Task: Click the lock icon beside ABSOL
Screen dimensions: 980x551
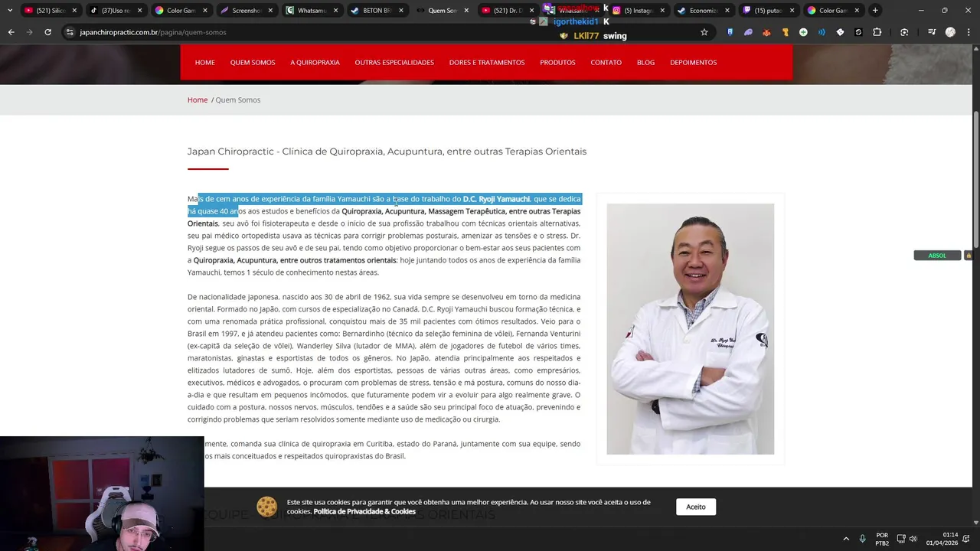Action: [x=968, y=256]
